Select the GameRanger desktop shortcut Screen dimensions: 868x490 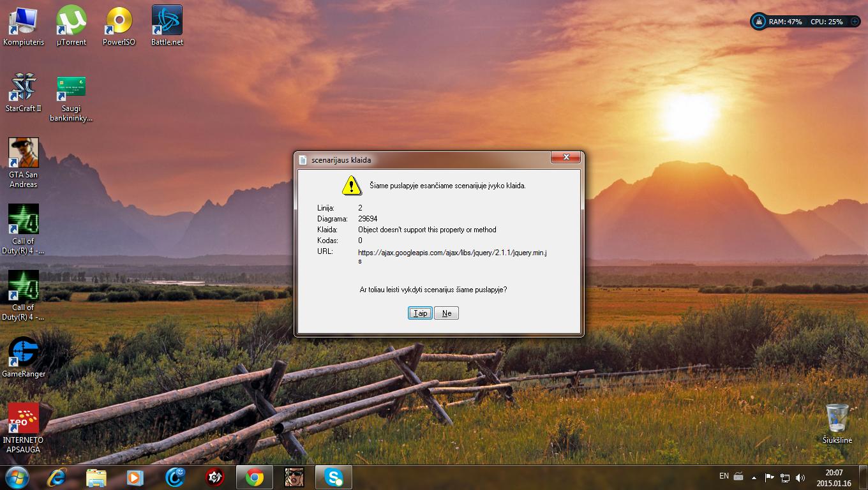(x=24, y=357)
